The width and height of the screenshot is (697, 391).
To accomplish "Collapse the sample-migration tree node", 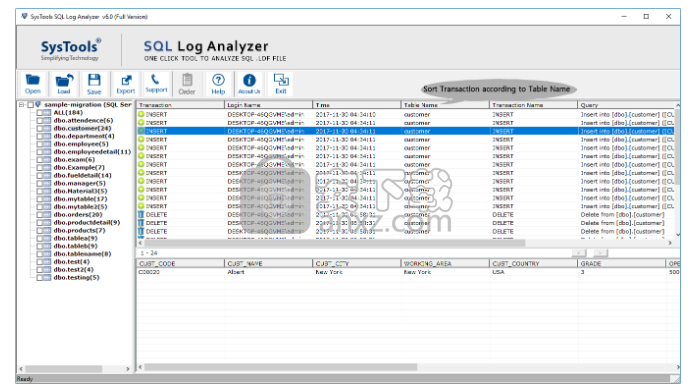I will (x=21, y=105).
